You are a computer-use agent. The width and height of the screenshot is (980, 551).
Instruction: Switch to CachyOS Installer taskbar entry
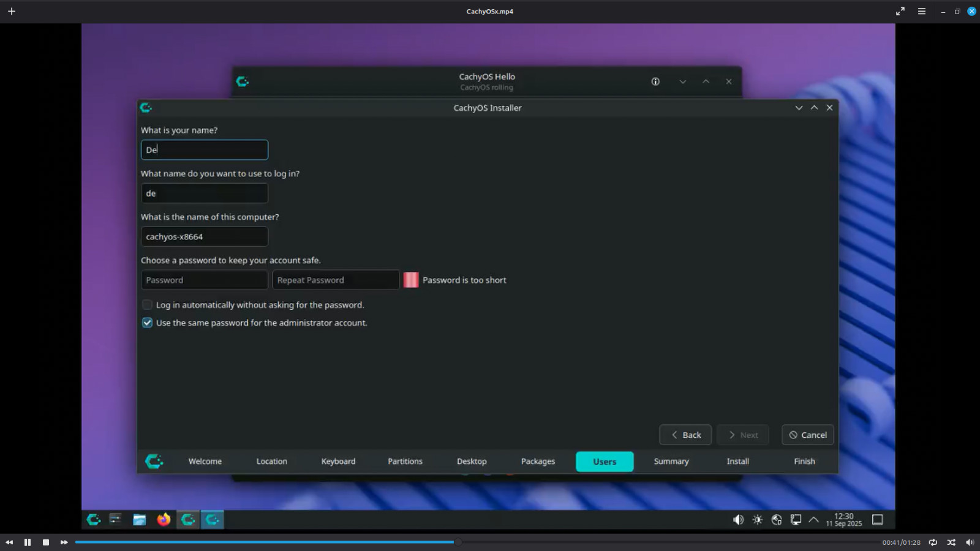point(212,520)
